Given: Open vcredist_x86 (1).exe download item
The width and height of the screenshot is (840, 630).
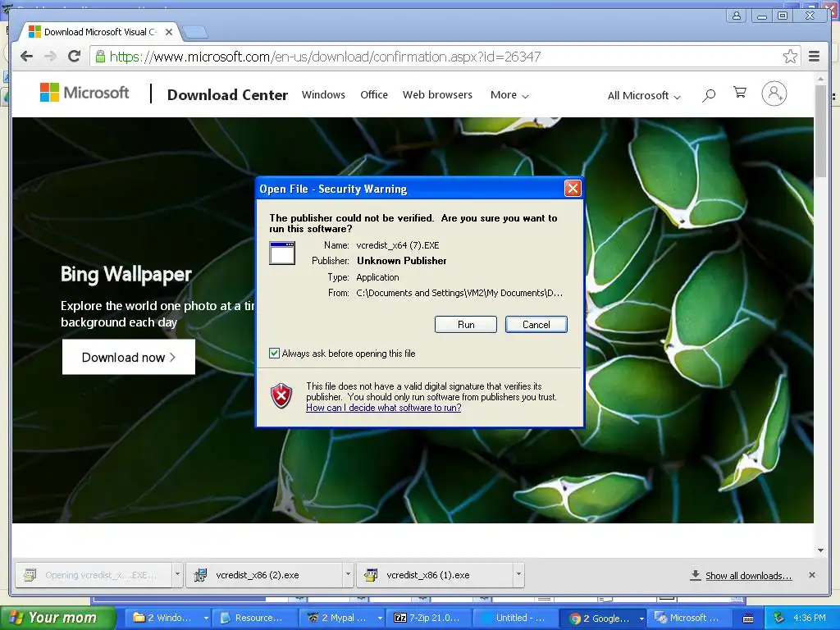Looking at the screenshot, I should (x=435, y=575).
